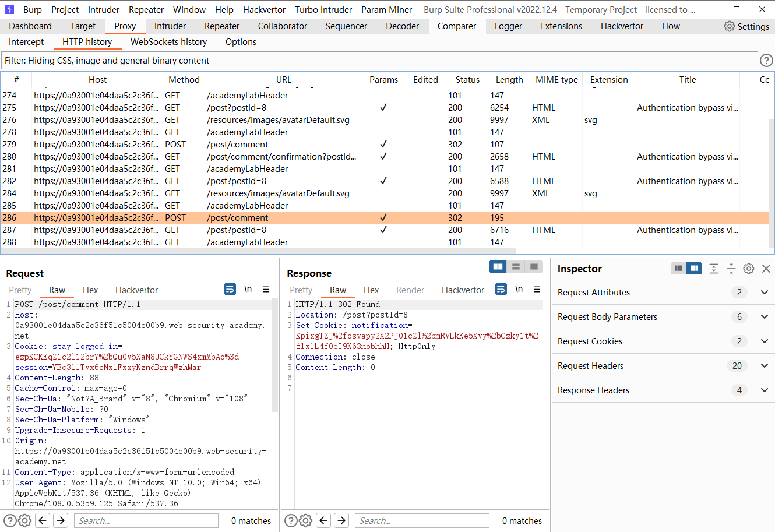Switch Response view to Render
Viewport: 775px width, 532px height.
[410, 290]
